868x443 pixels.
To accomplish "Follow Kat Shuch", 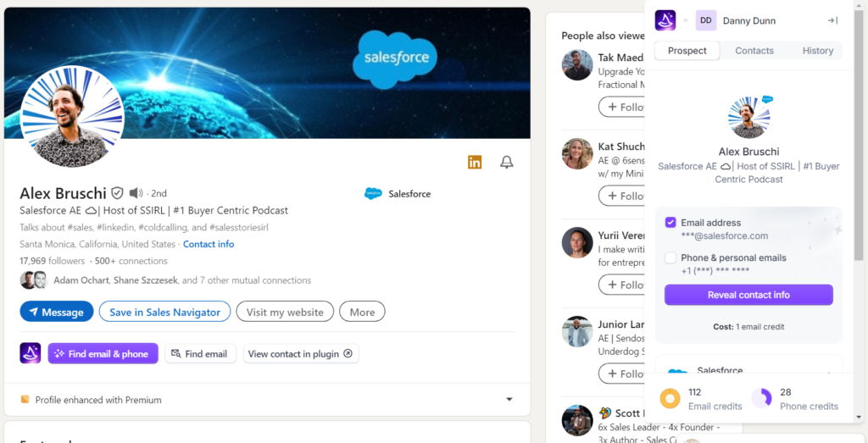I will pyautogui.click(x=622, y=196).
